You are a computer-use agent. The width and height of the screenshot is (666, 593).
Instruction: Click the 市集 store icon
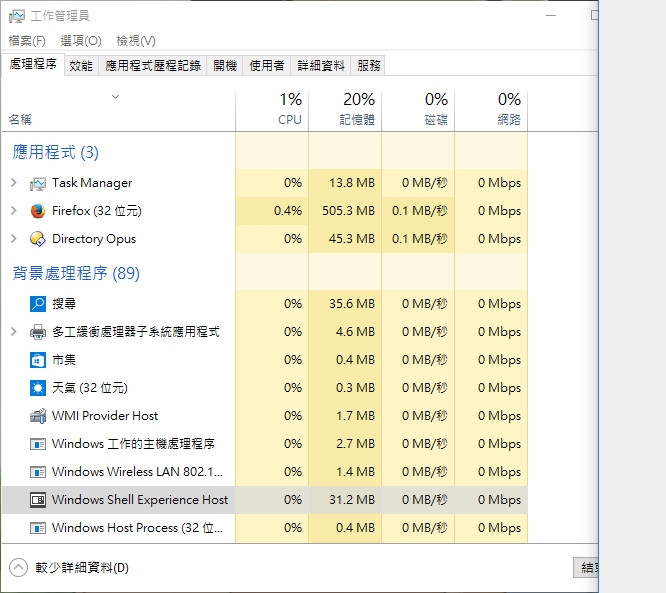pyautogui.click(x=38, y=360)
